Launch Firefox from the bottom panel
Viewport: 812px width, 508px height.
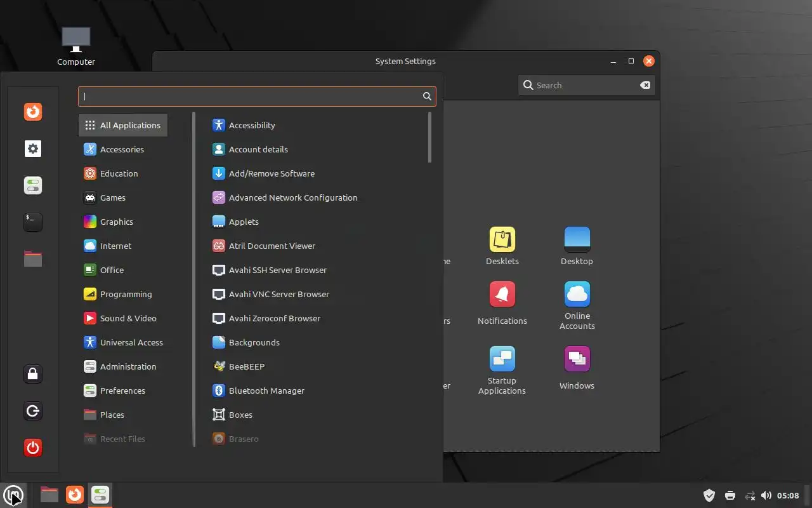(x=75, y=495)
